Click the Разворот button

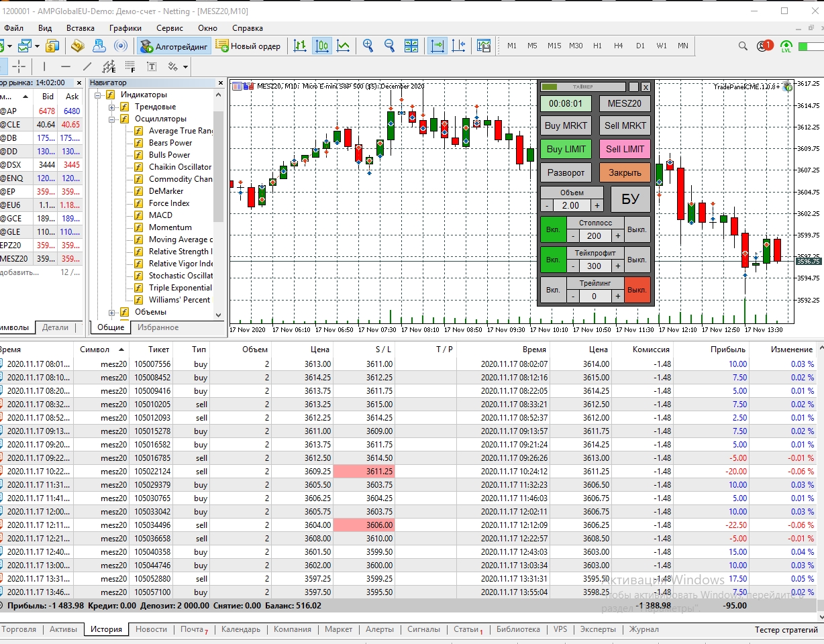[566, 172]
